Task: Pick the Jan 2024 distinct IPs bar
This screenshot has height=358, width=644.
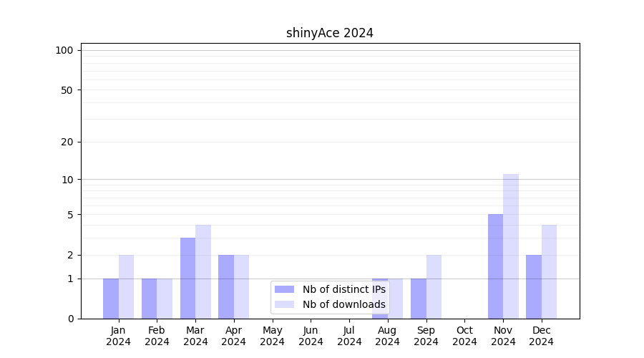Action: tap(111, 299)
